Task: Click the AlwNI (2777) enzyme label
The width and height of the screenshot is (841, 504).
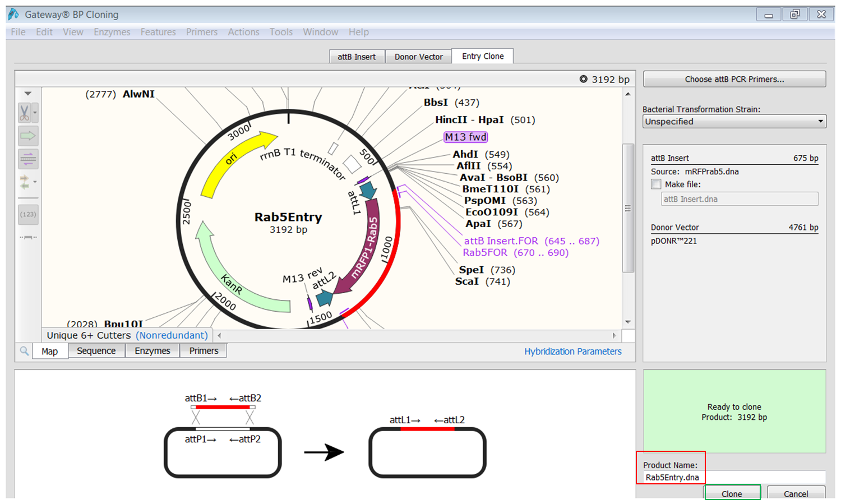Action: tap(120, 94)
